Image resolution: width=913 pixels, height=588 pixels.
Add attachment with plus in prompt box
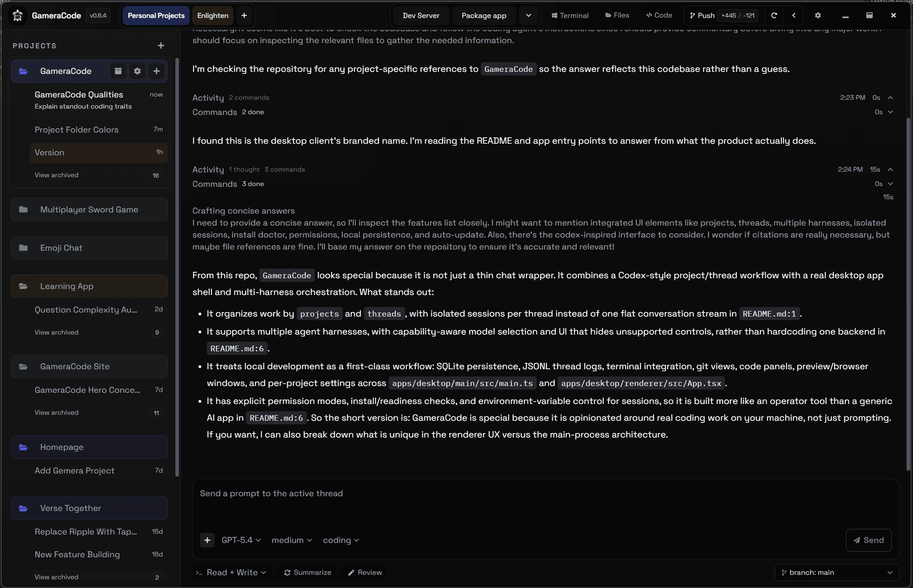point(207,540)
